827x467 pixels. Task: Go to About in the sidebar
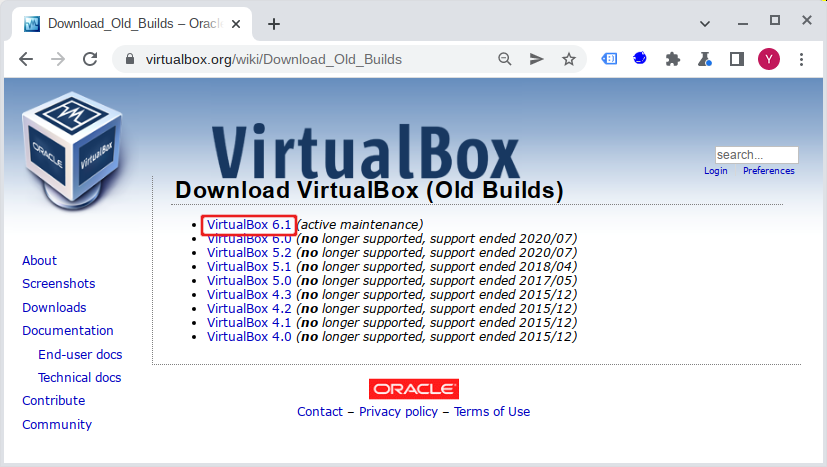[x=40, y=261]
